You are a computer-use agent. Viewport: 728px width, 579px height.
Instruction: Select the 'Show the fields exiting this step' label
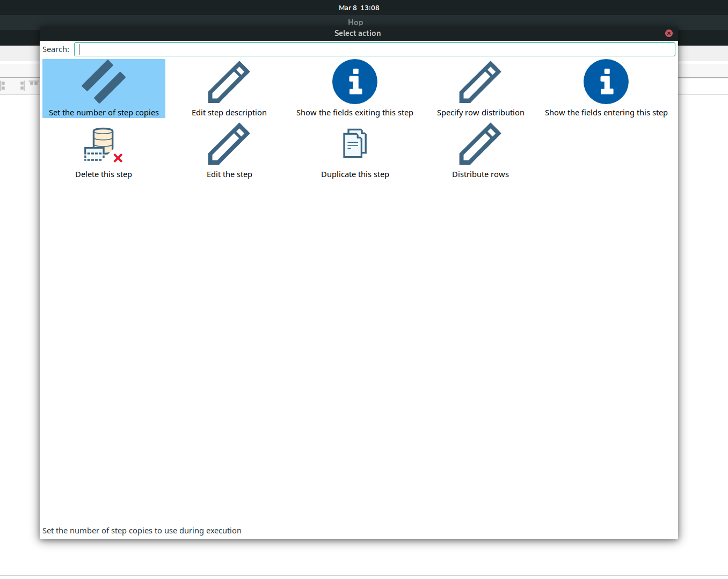[x=355, y=113]
